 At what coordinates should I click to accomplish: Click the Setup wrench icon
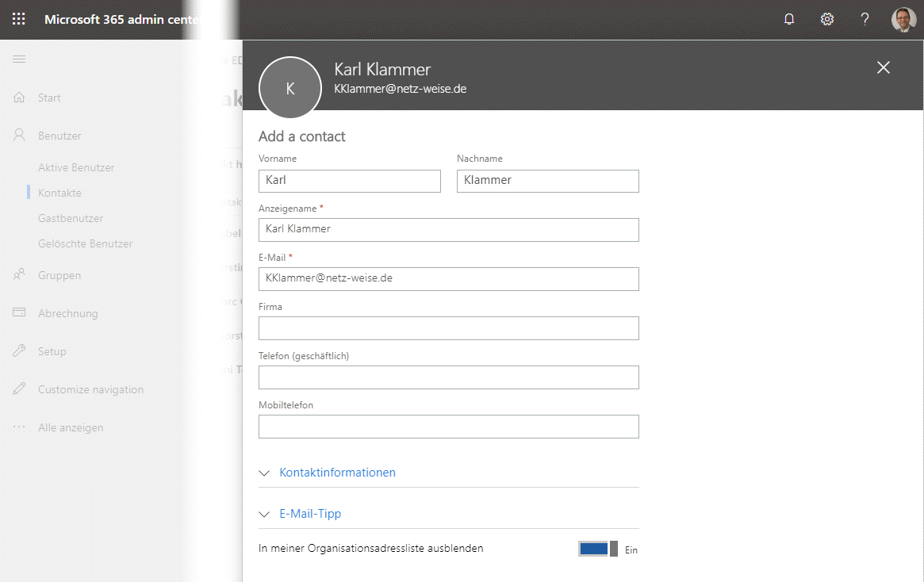pyautogui.click(x=20, y=351)
